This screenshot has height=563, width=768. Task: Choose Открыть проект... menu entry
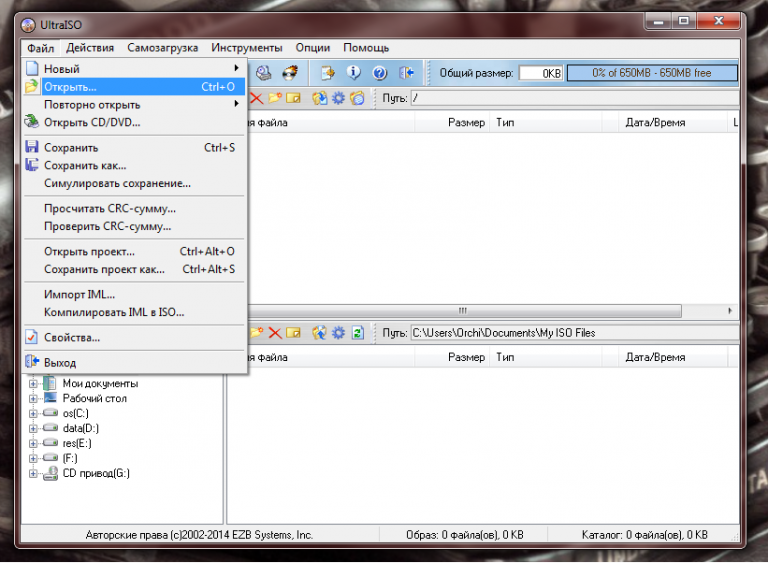click(x=134, y=251)
